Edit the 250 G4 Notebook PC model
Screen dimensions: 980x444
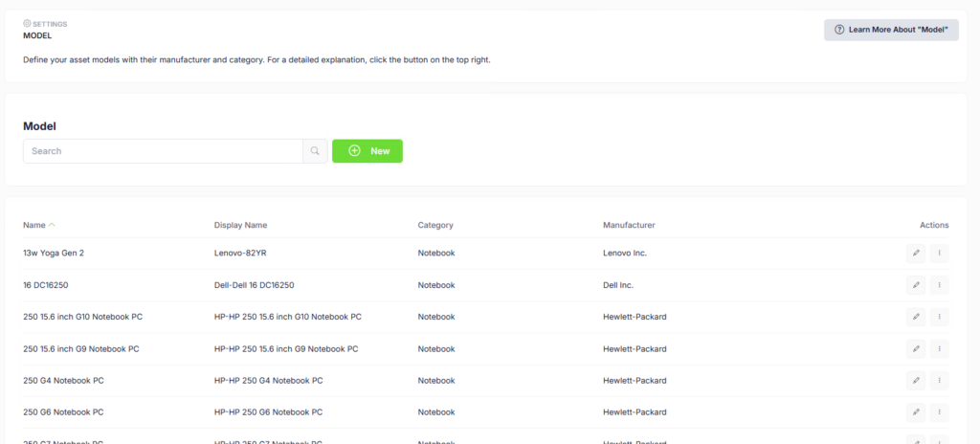pyautogui.click(x=916, y=381)
